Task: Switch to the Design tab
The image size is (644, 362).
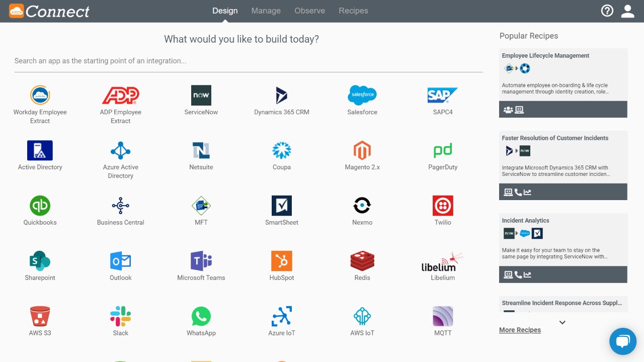Action: pyautogui.click(x=225, y=11)
